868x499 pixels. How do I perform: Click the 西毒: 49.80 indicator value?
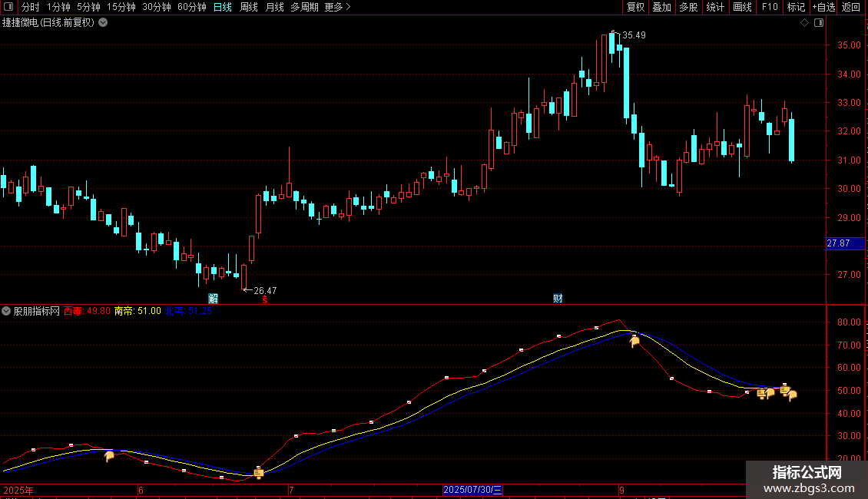[87, 311]
